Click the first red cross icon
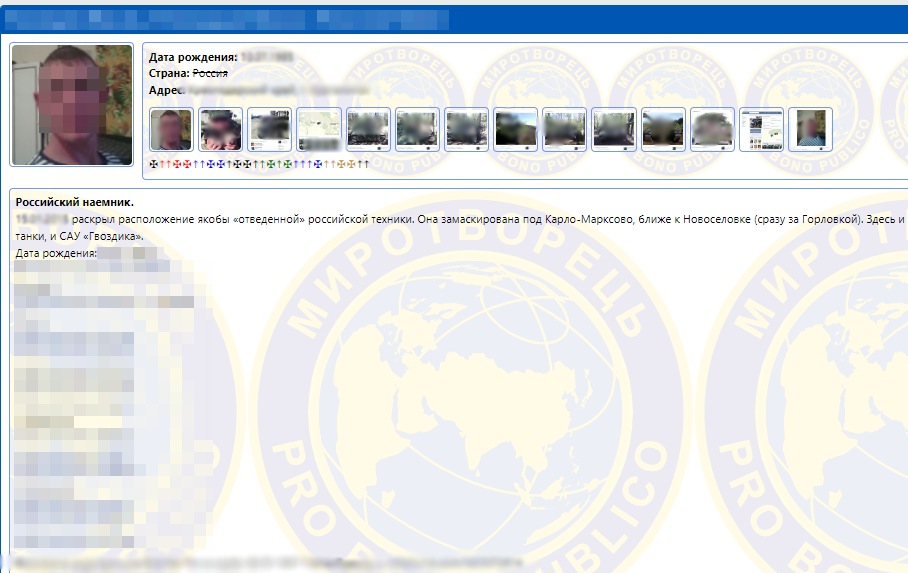The height and width of the screenshot is (573, 908). (x=177, y=164)
